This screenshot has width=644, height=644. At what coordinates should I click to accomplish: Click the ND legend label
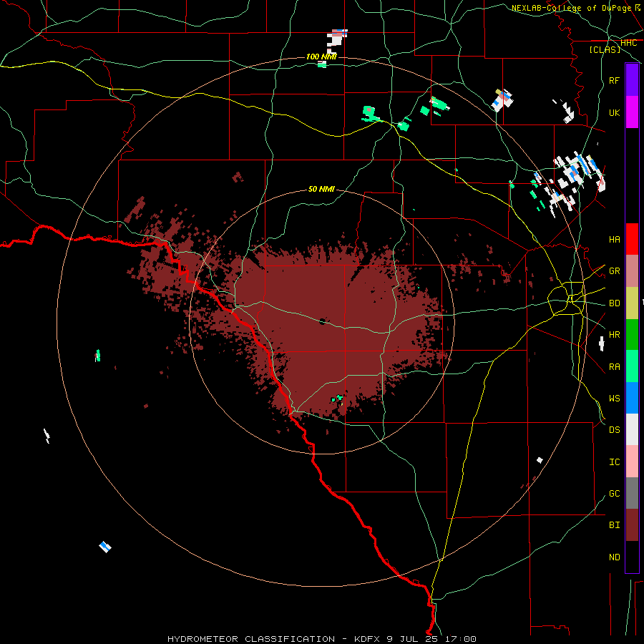pyautogui.click(x=615, y=557)
